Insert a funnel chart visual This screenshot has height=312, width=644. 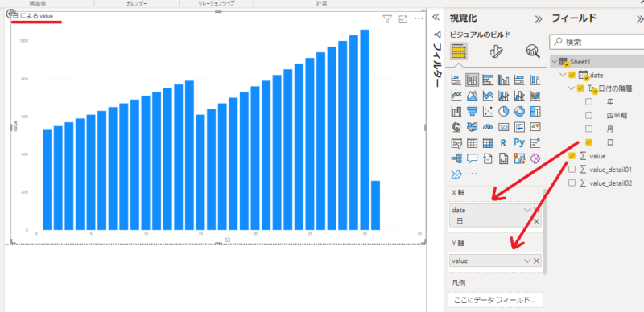[x=472, y=111]
